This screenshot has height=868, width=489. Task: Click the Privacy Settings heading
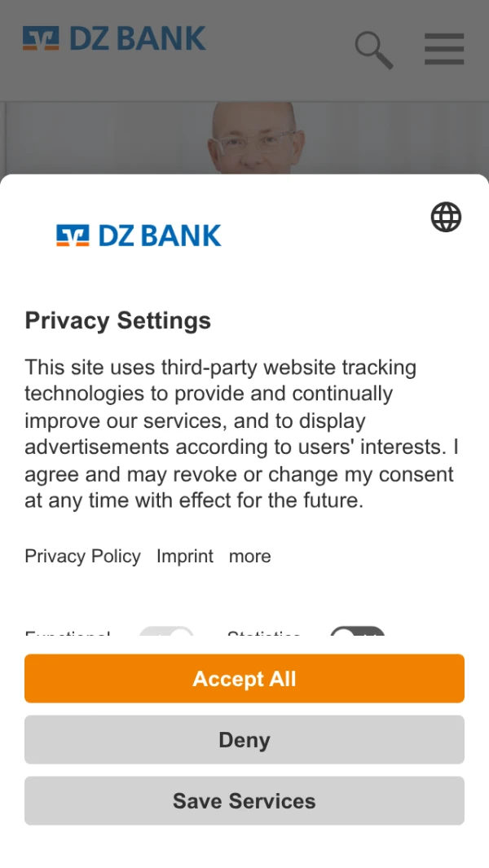click(118, 320)
